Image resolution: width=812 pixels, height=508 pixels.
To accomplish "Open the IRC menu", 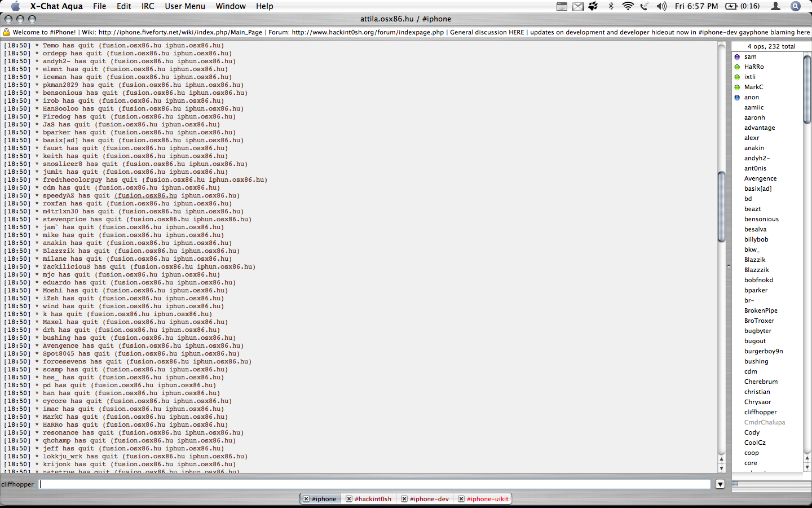I will click(148, 6).
